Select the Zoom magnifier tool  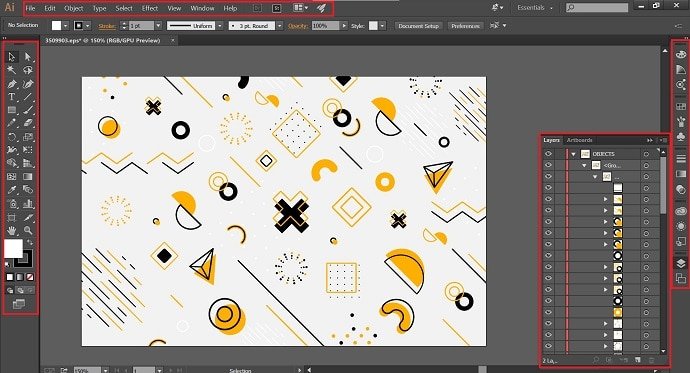pos(28,230)
